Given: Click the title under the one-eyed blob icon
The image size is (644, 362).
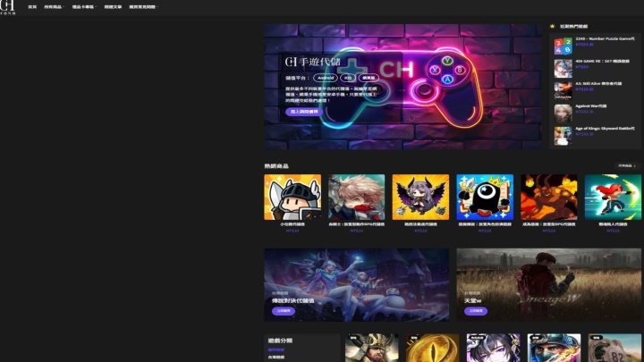Looking at the screenshot, I should click(x=485, y=224).
